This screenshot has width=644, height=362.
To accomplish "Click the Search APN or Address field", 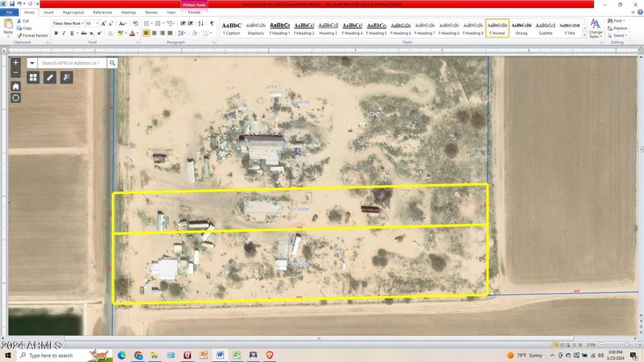I will (x=71, y=63).
